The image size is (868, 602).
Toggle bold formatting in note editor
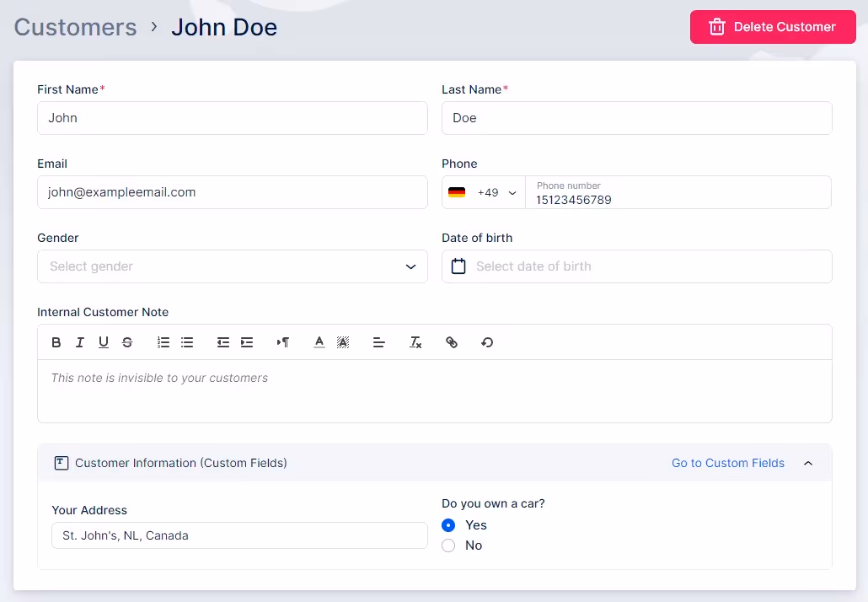(x=56, y=342)
